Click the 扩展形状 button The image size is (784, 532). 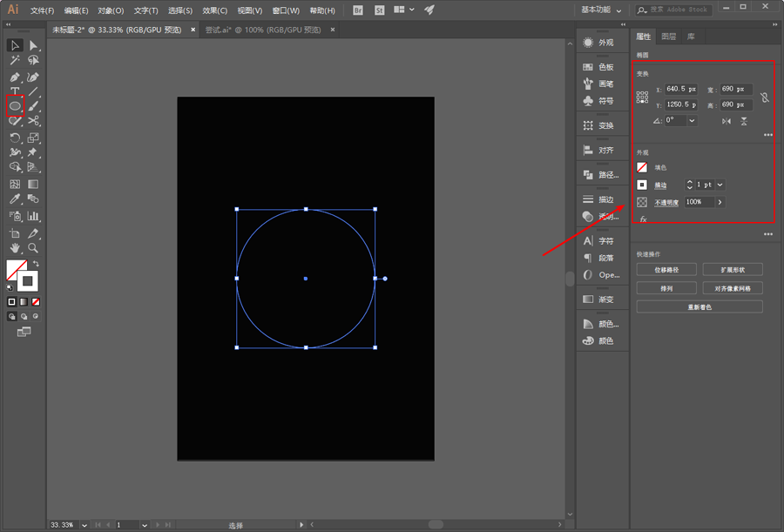tap(733, 270)
